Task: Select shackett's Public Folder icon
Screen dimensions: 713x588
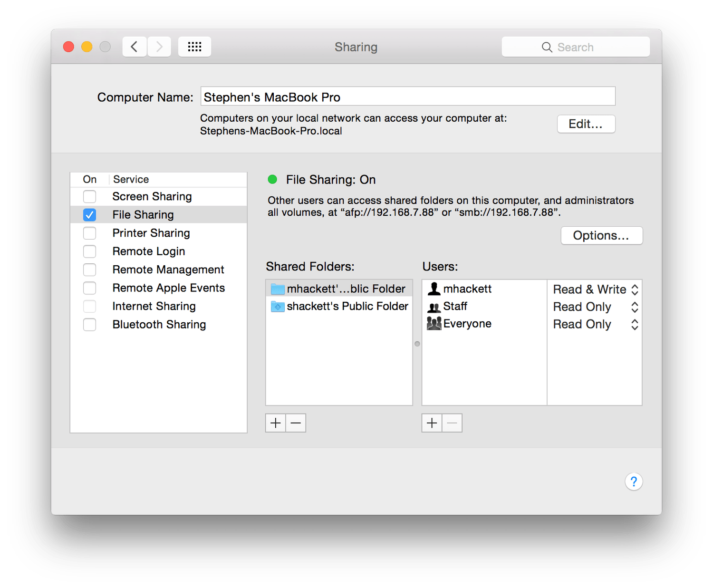Action: (278, 307)
